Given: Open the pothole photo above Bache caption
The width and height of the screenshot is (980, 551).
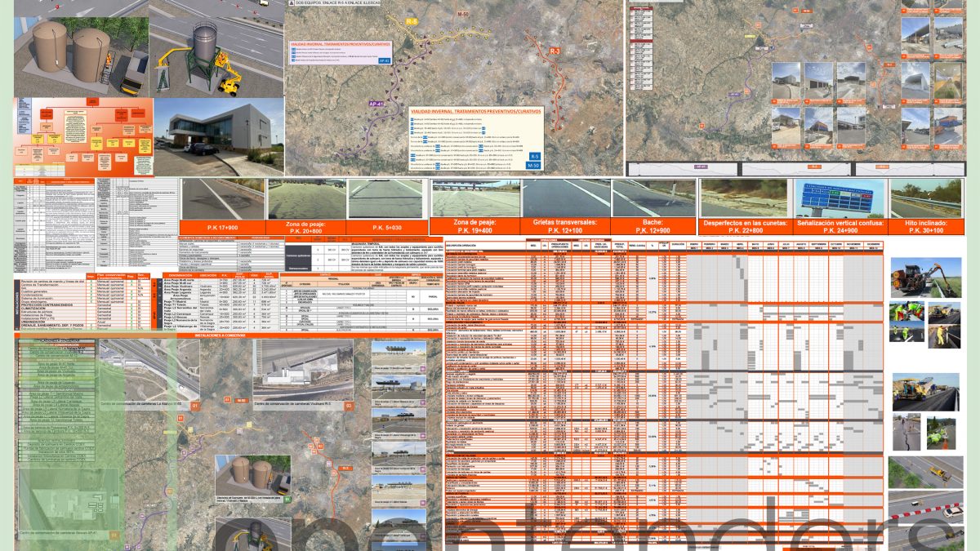Looking at the screenshot, I should click(x=653, y=198).
